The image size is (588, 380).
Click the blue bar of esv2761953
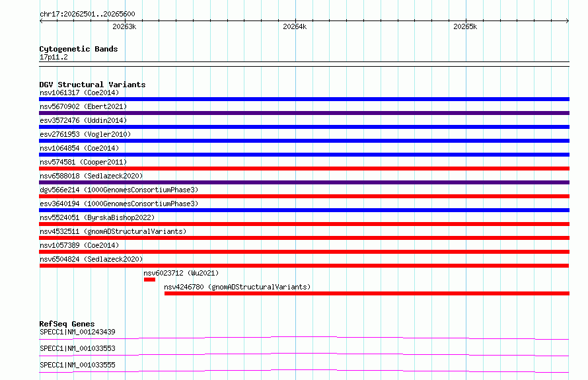click(x=304, y=141)
